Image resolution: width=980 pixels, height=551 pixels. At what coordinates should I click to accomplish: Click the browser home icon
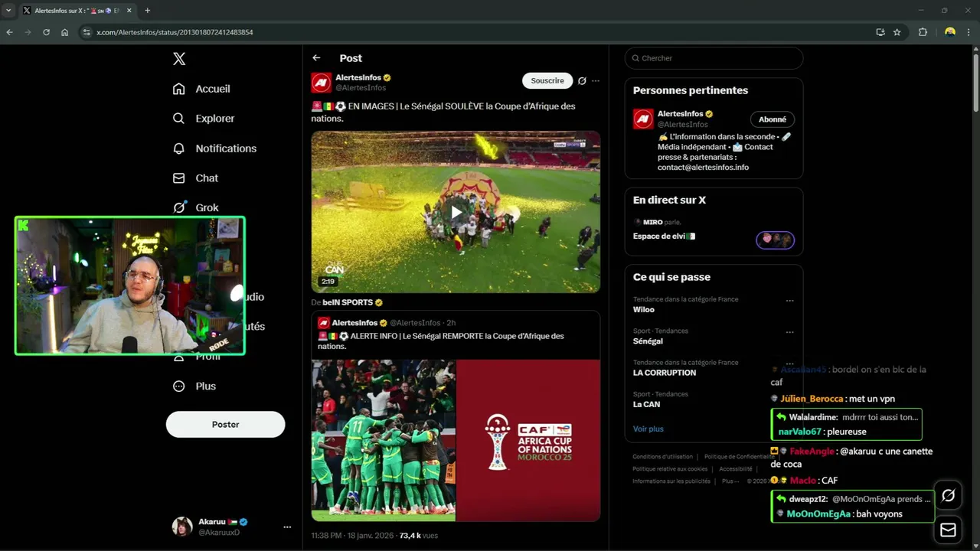pyautogui.click(x=64, y=32)
